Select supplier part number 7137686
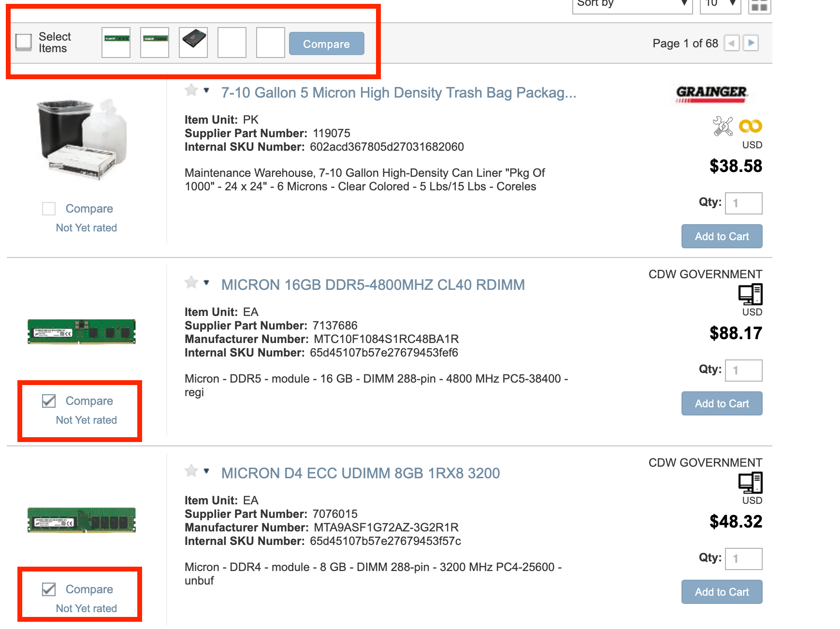Viewport: 840px width, 629px height. (335, 326)
